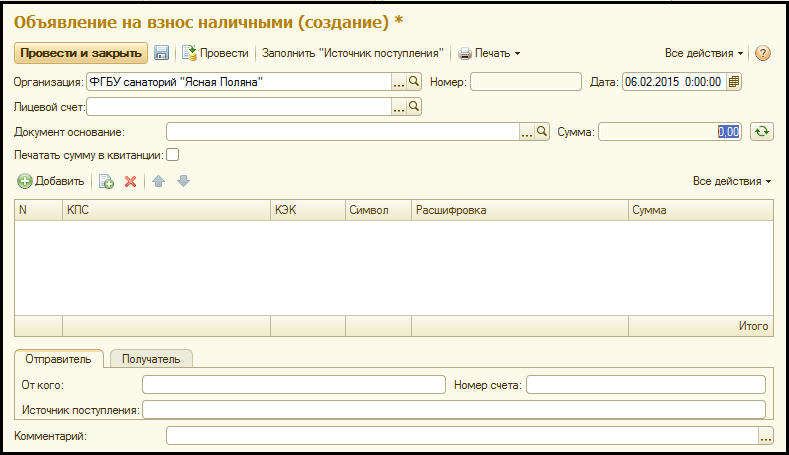Image resolution: width=789 pixels, height=455 pixels.
Task: Click the ellipsis button in Комментарий field
Action: pos(766,436)
